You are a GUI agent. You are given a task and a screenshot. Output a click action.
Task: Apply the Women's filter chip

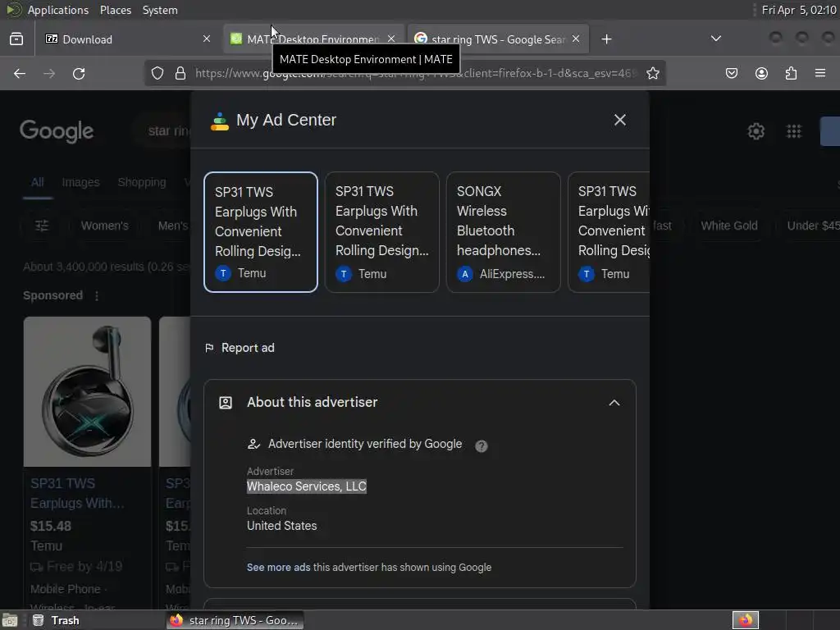coord(104,226)
